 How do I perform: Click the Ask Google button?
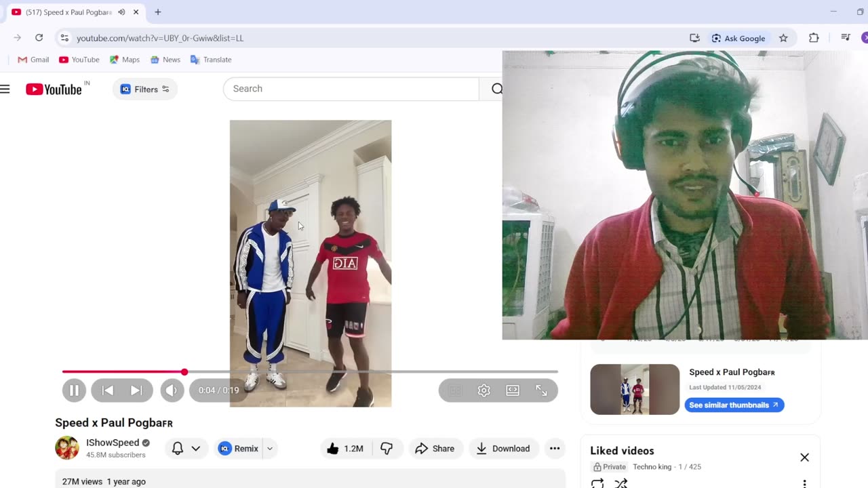[738, 38]
